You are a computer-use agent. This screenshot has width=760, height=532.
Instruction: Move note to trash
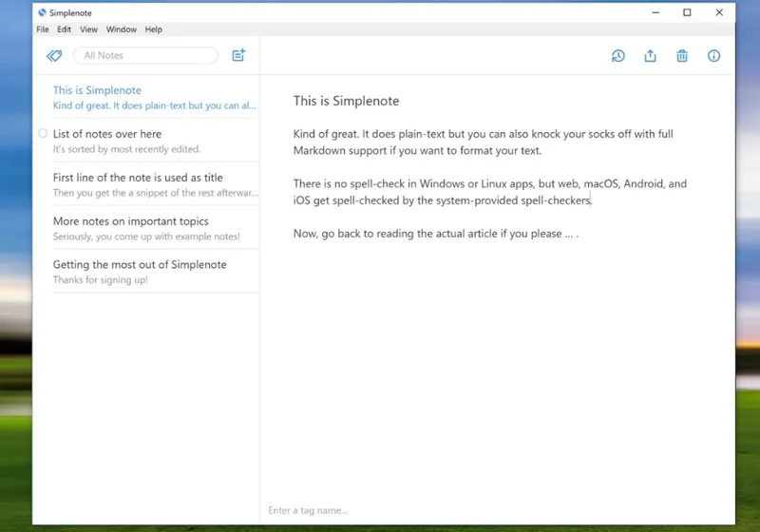click(682, 56)
